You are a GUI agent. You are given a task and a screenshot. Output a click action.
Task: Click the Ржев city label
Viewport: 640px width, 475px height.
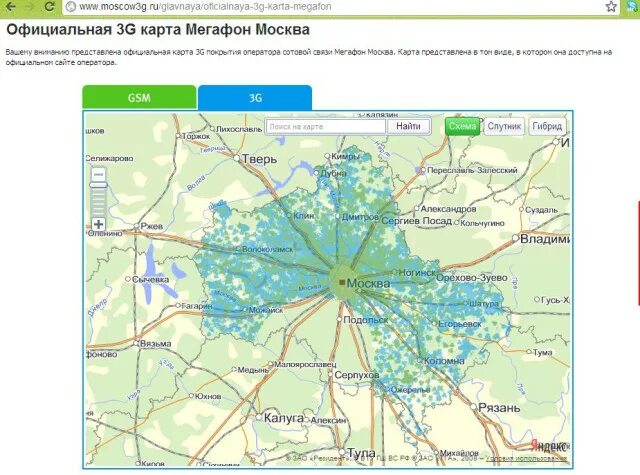pos(151,226)
